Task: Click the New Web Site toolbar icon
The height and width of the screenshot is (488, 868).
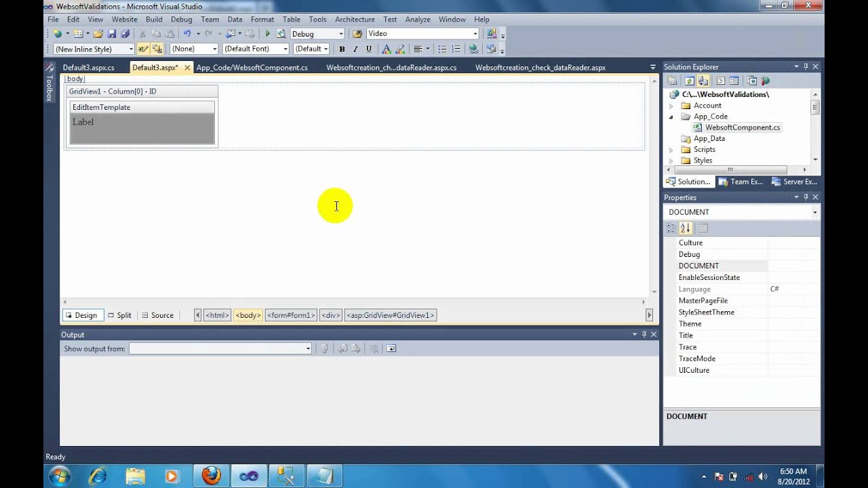Action: [58, 34]
